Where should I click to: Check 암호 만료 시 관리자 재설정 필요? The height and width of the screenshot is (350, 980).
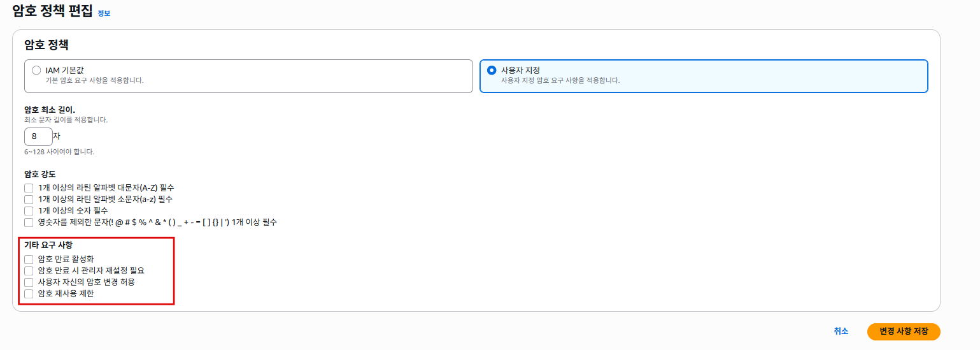(29, 271)
